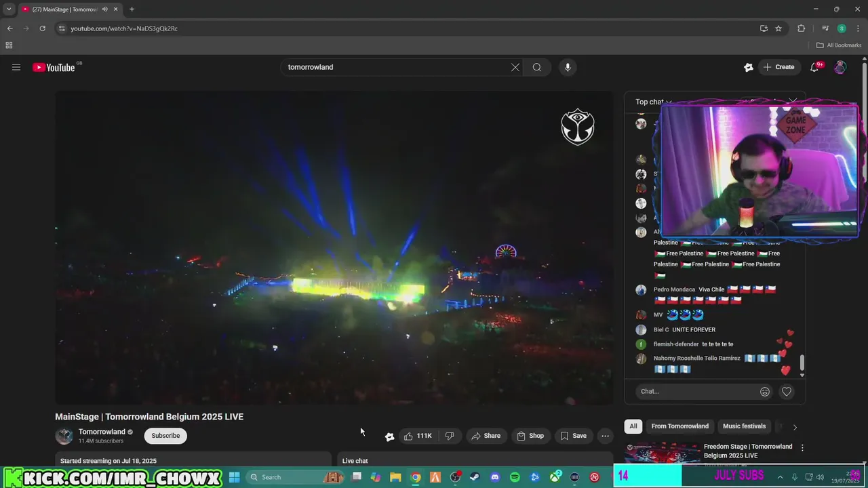Screen dimensions: 868x488
Task: Click the Tomorrowland logo watermark in video
Action: click(578, 126)
